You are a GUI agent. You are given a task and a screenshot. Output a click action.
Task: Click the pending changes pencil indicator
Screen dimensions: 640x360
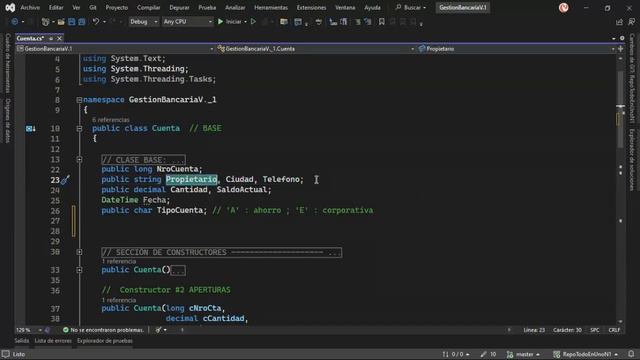click(x=488, y=354)
